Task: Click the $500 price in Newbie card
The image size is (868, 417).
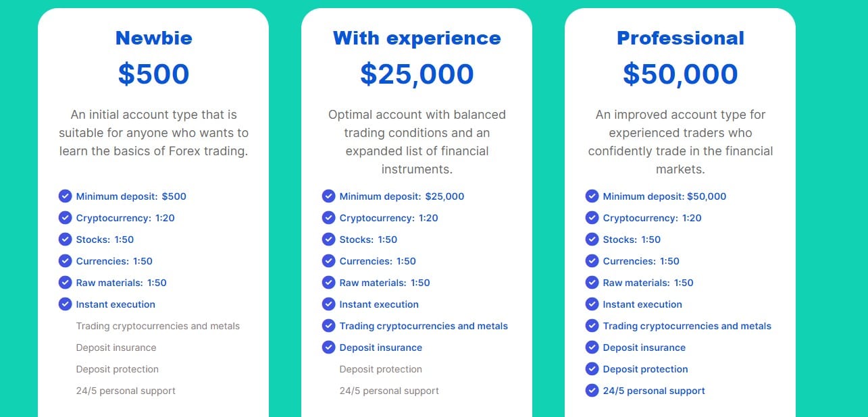Action: coord(153,74)
